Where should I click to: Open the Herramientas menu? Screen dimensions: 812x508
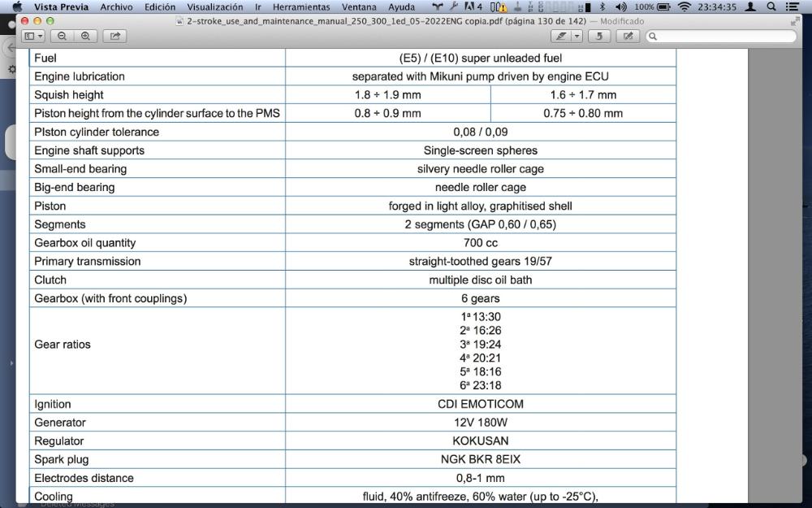[301, 7]
